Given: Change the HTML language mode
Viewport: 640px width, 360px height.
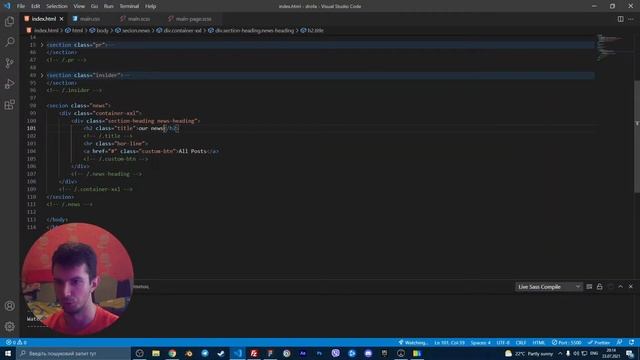Looking at the screenshot, I should pos(539,342).
